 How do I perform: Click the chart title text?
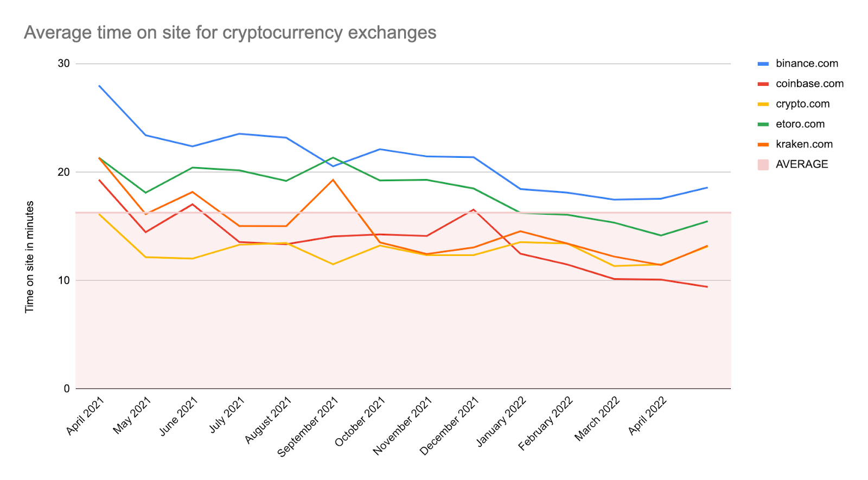pyautogui.click(x=230, y=33)
